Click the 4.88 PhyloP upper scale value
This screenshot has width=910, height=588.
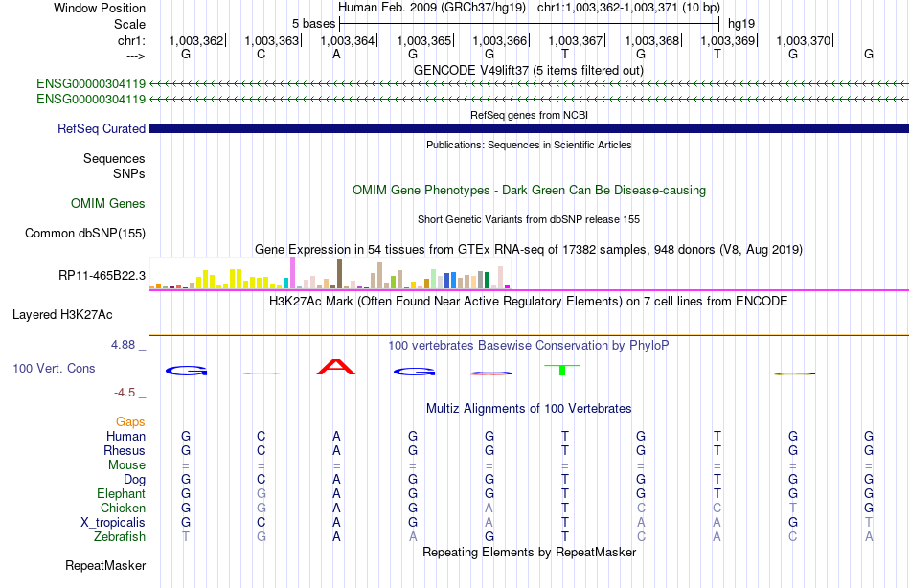click(x=123, y=345)
